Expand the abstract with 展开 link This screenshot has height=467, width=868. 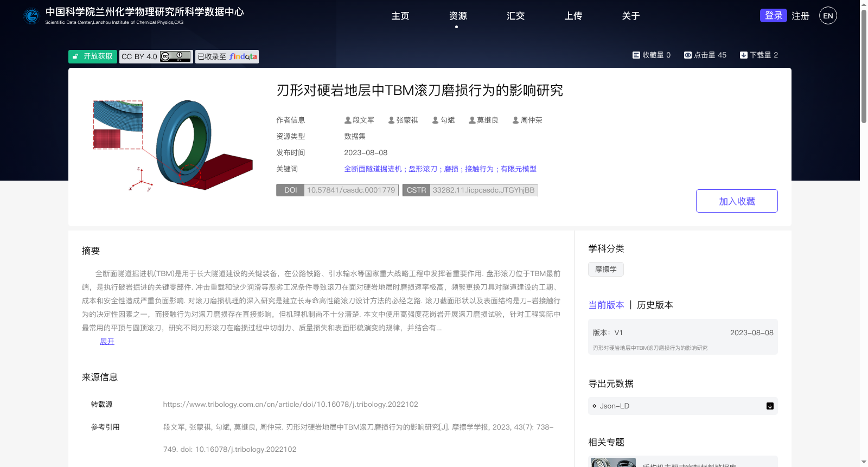[x=107, y=341]
